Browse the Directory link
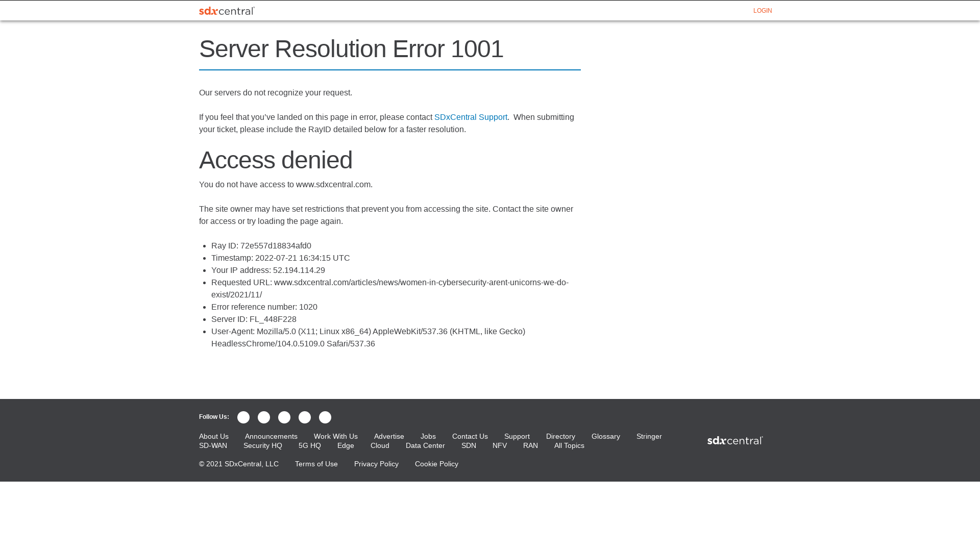 560,437
